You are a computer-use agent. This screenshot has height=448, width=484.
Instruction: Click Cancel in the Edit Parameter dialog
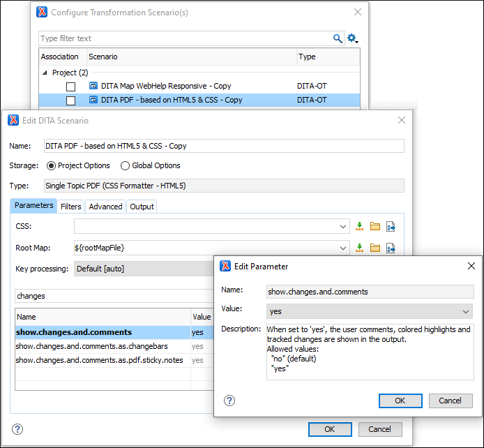[x=451, y=401]
